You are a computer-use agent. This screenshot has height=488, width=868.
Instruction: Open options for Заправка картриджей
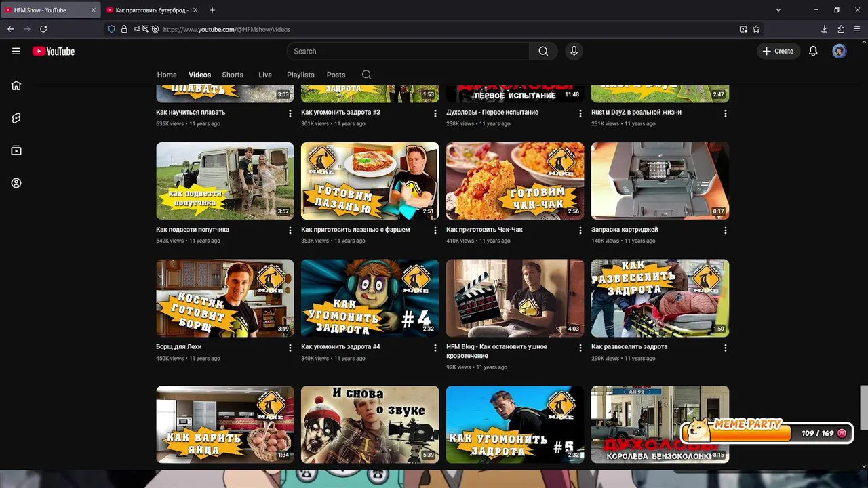tap(726, 230)
